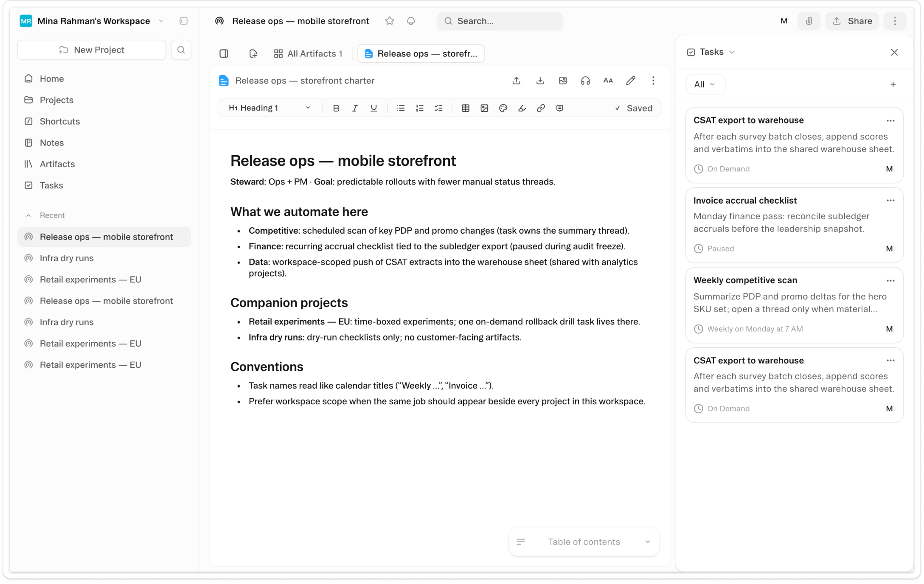Star the Release ops project
Image resolution: width=924 pixels, height=584 pixels.
[x=389, y=21]
